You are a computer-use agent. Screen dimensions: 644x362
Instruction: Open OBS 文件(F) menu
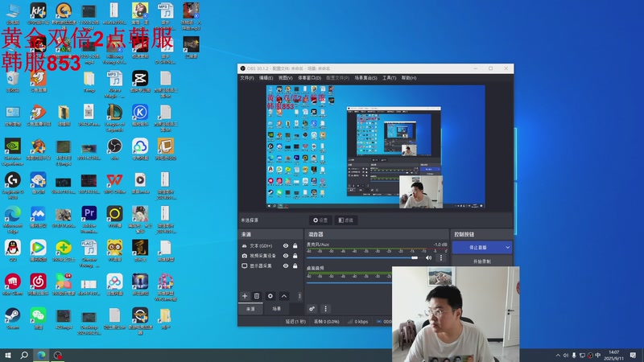point(247,78)
